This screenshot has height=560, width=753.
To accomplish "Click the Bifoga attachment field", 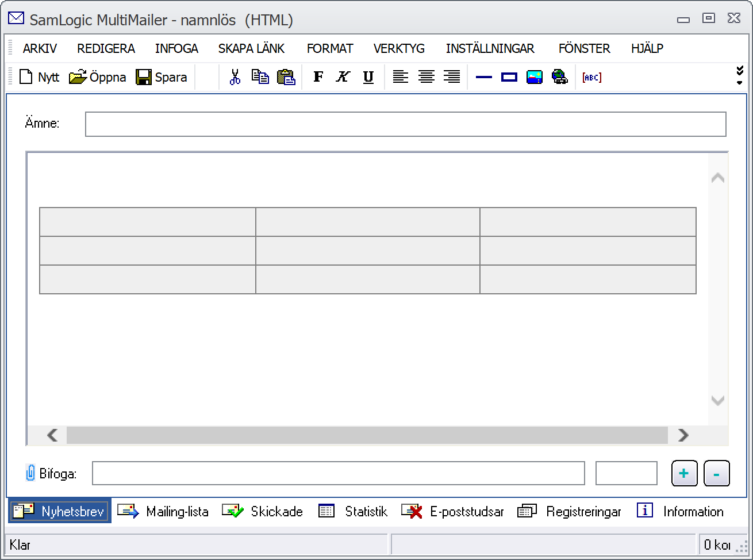I will pyautogui.click(x=339, y=473).
